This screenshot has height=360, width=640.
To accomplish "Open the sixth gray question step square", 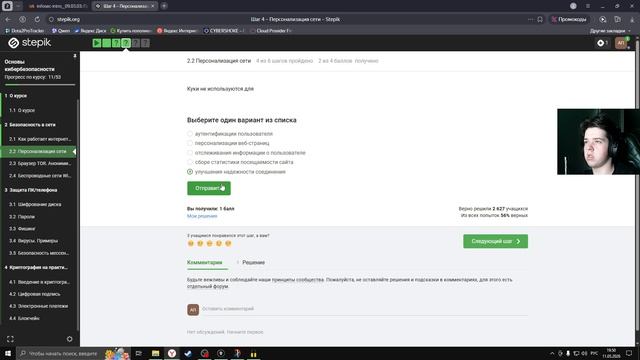I will 145,43.
